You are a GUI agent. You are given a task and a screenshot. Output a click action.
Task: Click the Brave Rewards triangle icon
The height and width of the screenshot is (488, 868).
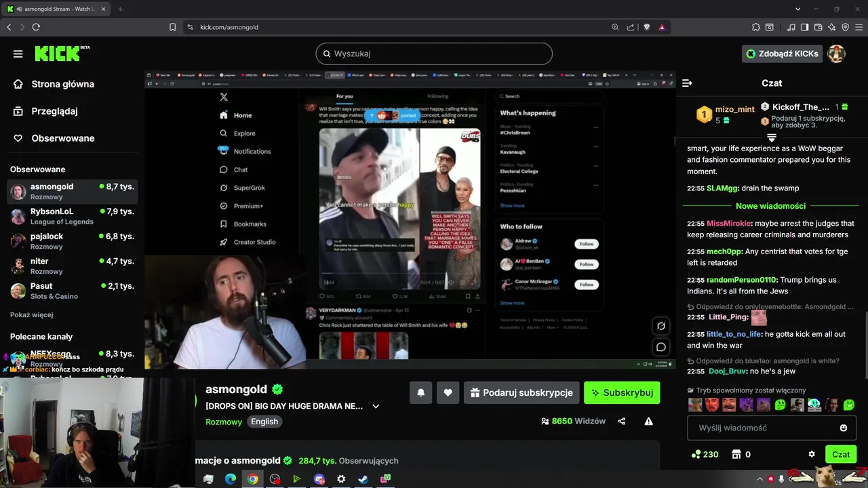662,27
